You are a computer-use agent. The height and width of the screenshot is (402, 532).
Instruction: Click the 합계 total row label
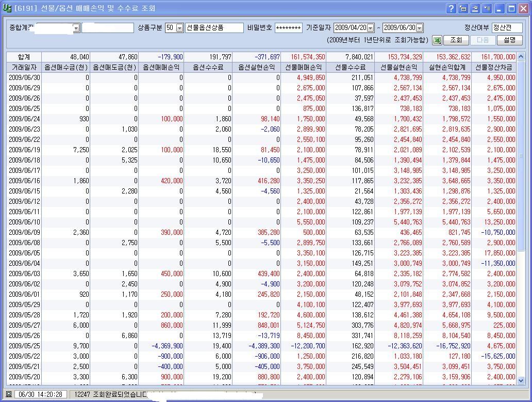(24, 57)
